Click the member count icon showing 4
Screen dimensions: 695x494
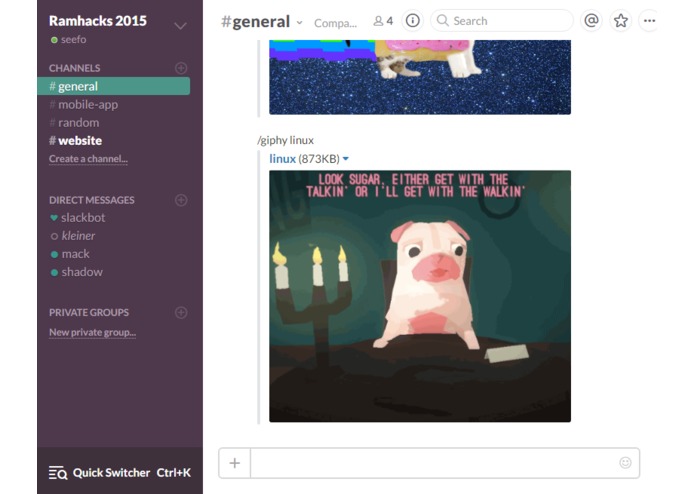coord(383,21)
